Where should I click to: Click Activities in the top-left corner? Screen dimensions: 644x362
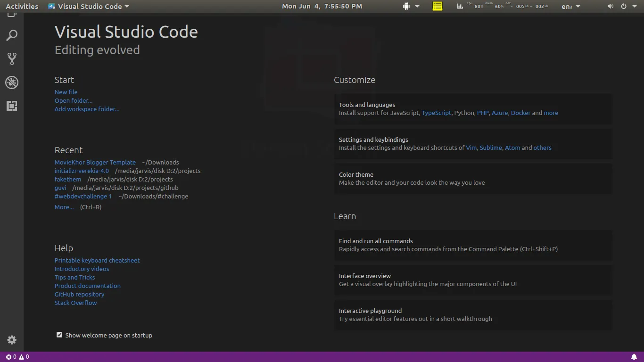point(22,6)
